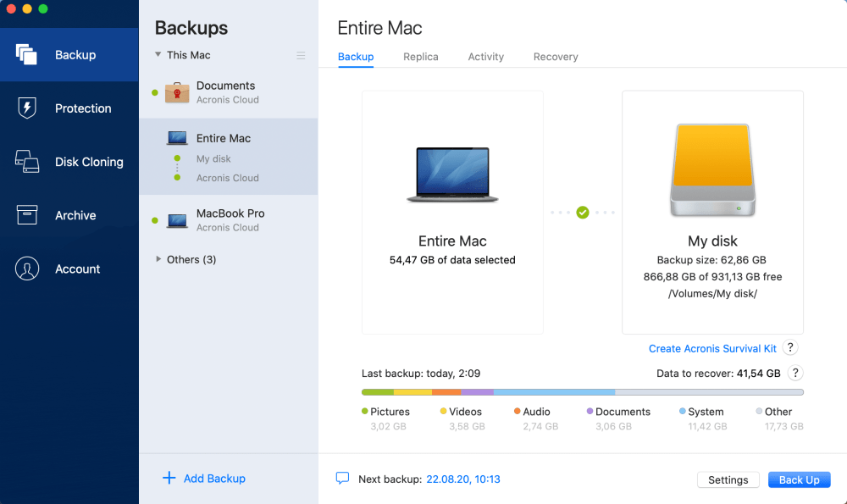Viewport: 847px width, 504px height.
Task: Open Disk Cloning via its icon
Action: (x=27, y=162)
